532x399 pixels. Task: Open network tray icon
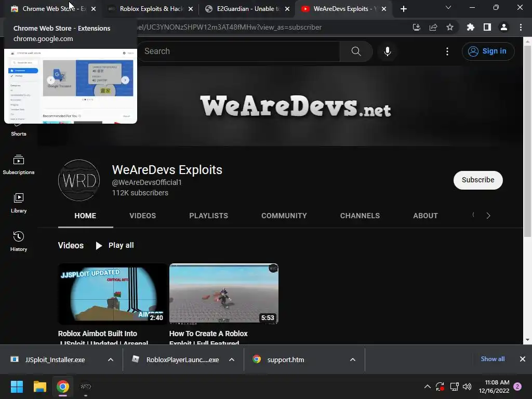point(454,387)
